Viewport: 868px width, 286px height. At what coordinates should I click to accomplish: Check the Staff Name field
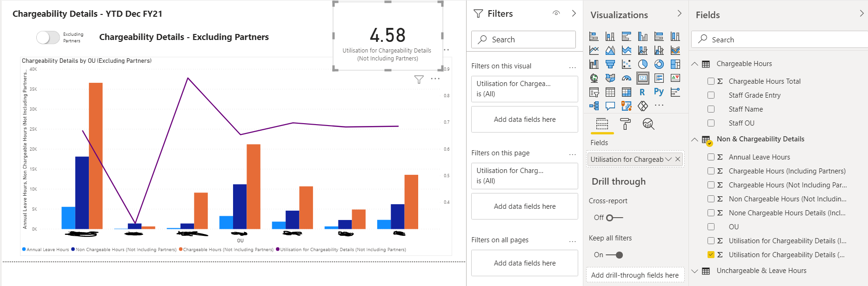click(711, 109)
